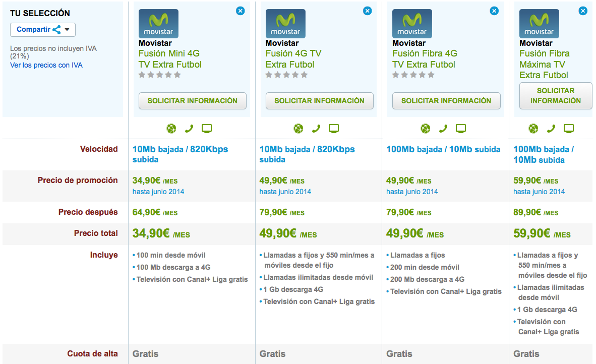Click Movistar logo of Fusión Fibra 4G plan
Viewport: 596px width, 364px height.
(x=412, y=24)
